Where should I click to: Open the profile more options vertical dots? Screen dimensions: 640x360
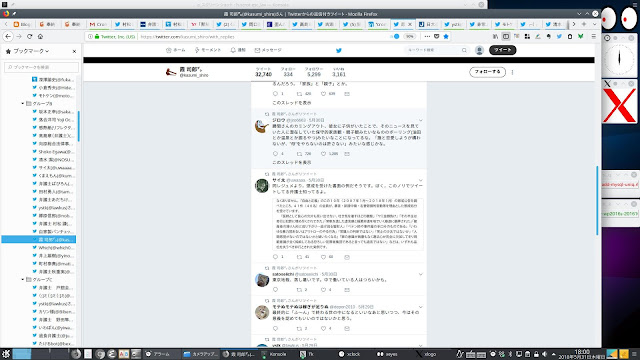click(x=512, y=72)
